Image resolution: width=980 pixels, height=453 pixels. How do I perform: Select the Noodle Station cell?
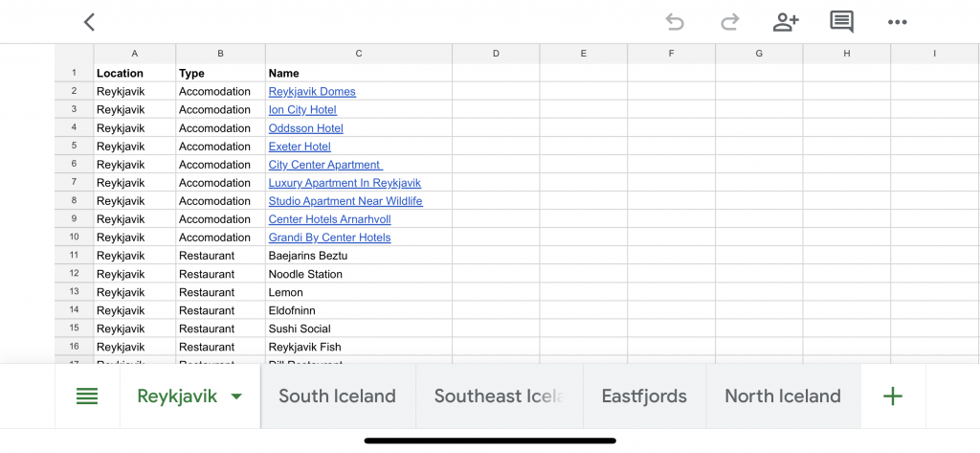click(x=359, y=274)
